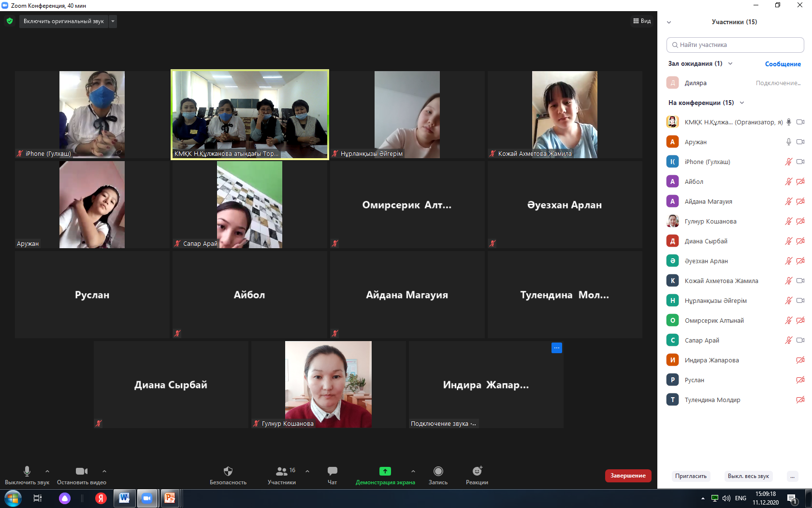
Task: Click the three-dot menu on Индира's tile
Action: pyautogui.click(x=556, y=348)
